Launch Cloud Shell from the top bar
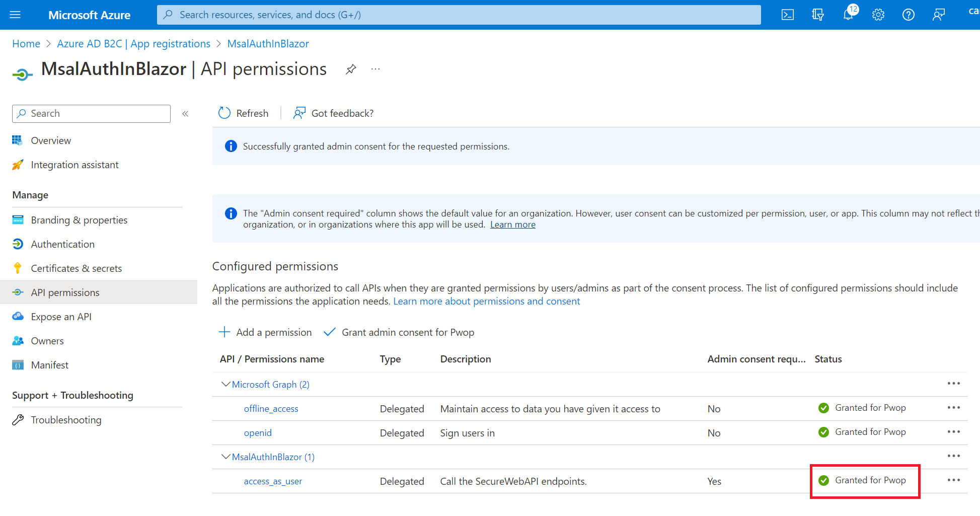 tap(788, 15)
